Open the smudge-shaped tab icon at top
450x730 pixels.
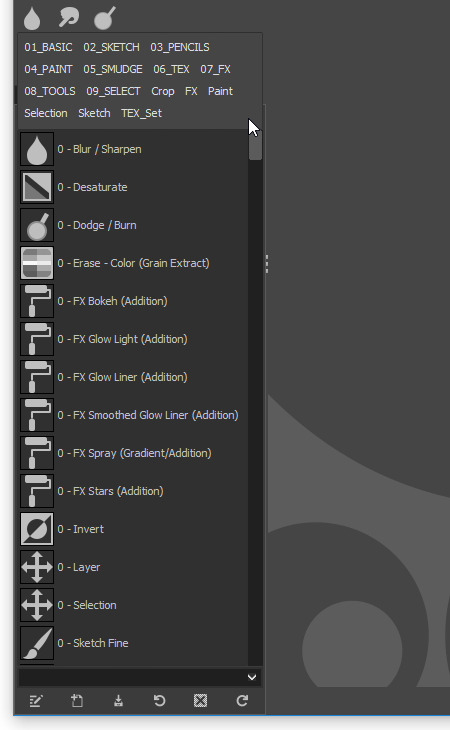[x=68, y=17]
